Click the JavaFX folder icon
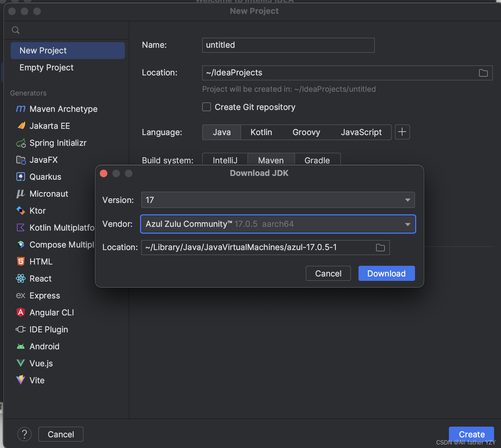The image size is (501, 448). point(21,160)
